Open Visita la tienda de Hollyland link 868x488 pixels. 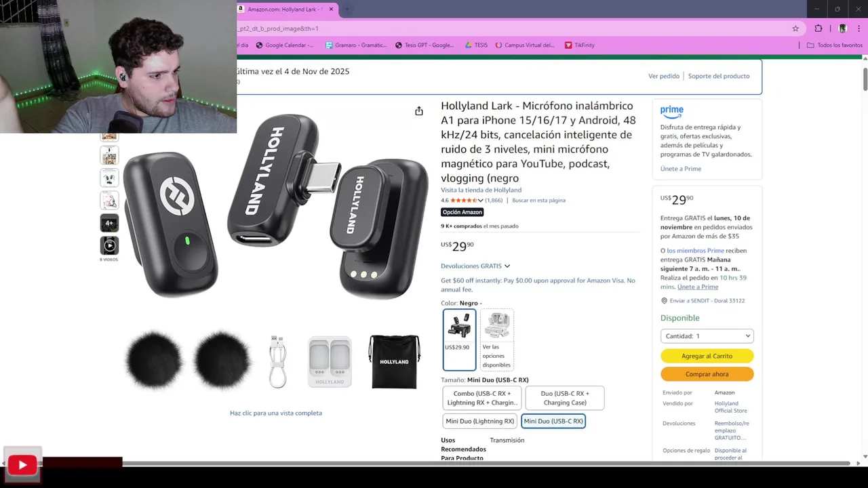pos(481,190)
